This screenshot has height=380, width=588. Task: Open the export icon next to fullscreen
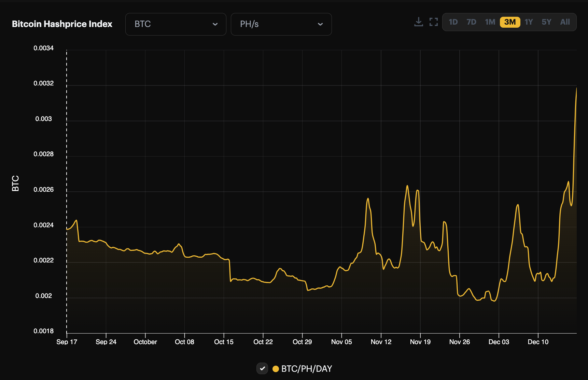pyautogui.click(x=418, y=22)
